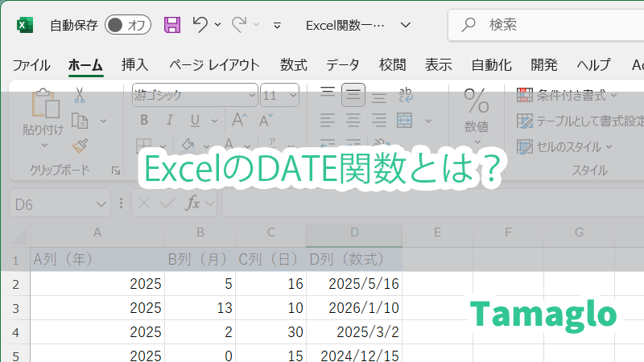Click the wrap text icon
This screenshot has height=362, width=644.
[x=406, y=96]
